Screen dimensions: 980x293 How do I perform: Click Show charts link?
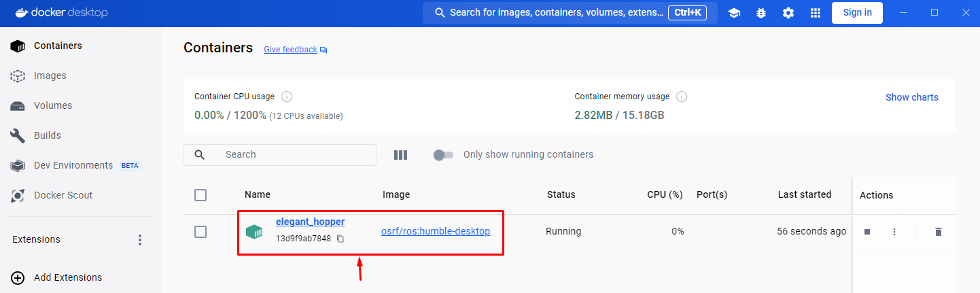click(911, 97)
